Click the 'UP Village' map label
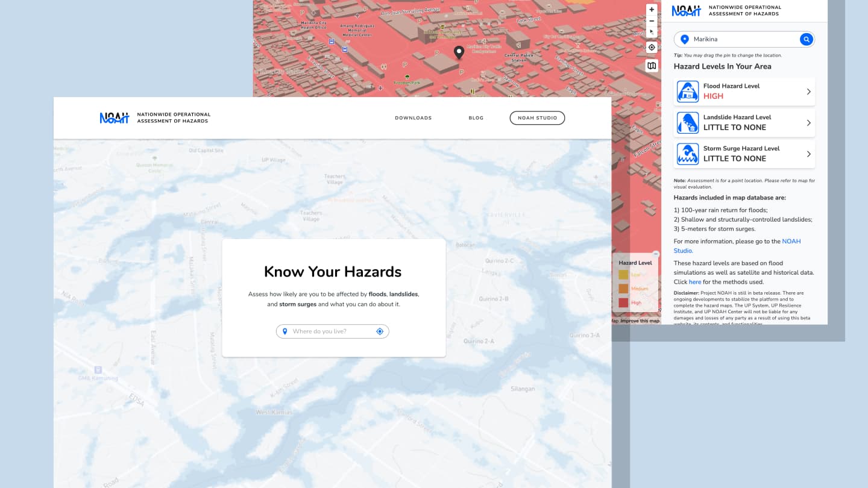The image size is (868, 488). pos(274,160)
